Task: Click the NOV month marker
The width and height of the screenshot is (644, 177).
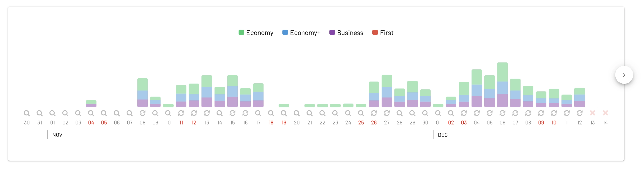Action: (57, 135)
